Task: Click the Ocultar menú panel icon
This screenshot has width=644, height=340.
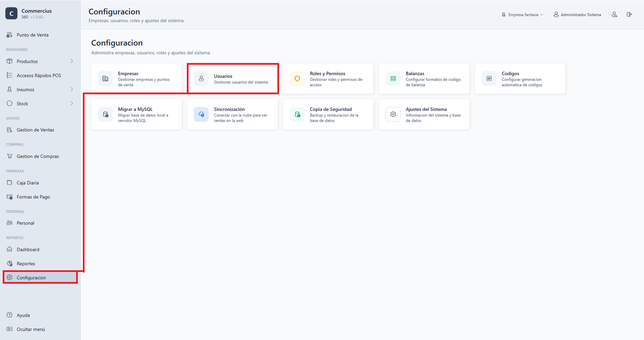Action: (x=9, y=329)
